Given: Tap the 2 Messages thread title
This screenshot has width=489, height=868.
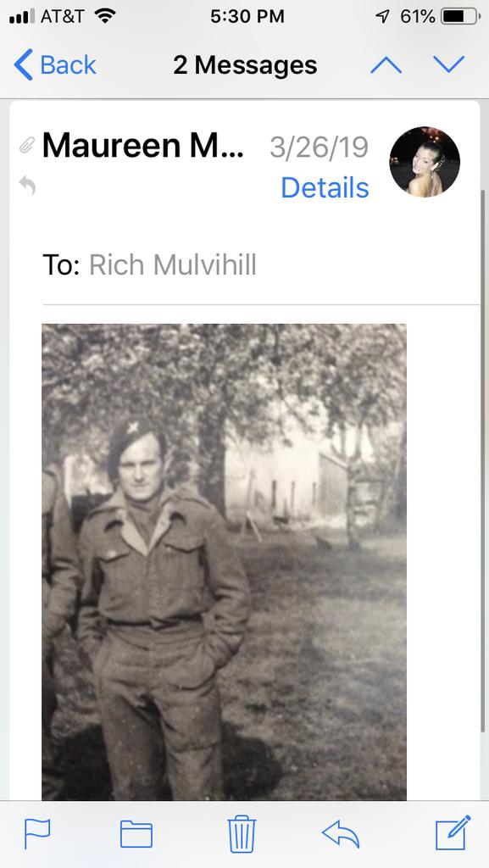Looking at the screenshot, I should [x=245, y=65].
